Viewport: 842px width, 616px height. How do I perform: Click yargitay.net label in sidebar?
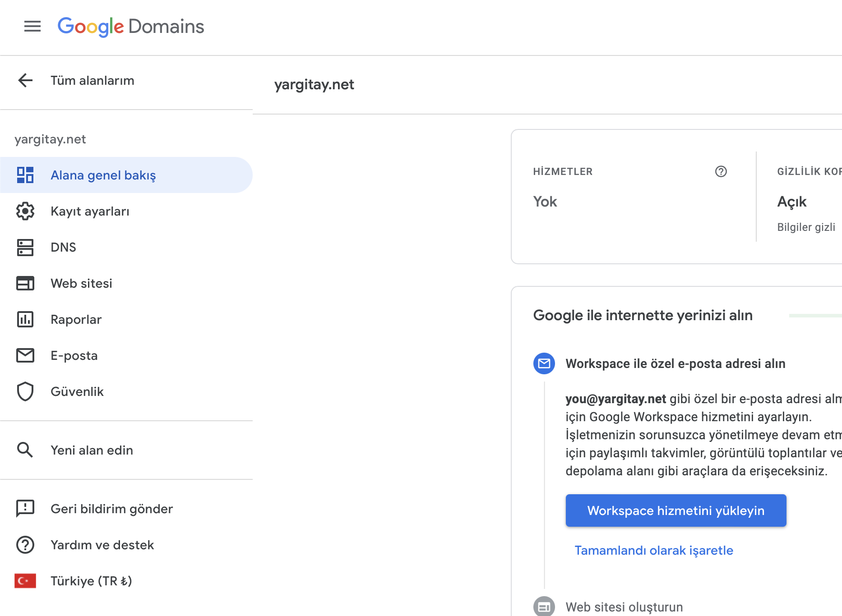click(x=50, y=139)
